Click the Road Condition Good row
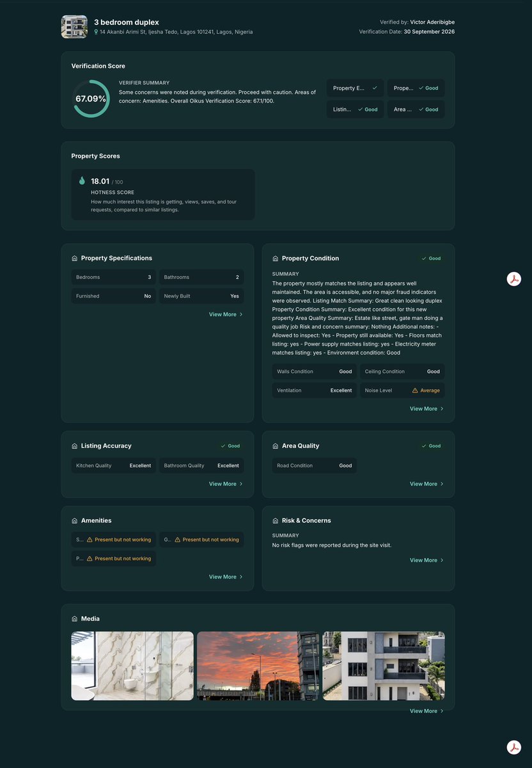 tap(315, 465)
